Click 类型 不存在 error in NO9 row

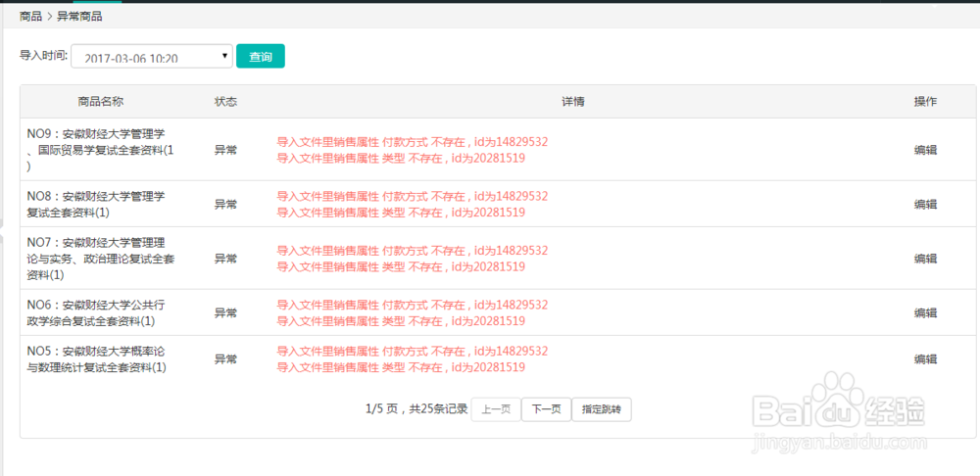coord(401,158)
